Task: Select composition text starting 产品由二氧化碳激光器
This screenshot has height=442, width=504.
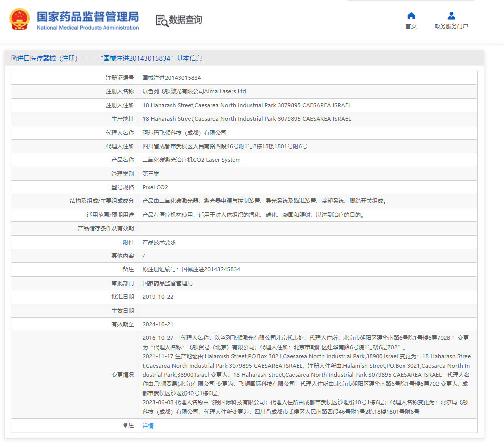Action: (x=265, y=201)
